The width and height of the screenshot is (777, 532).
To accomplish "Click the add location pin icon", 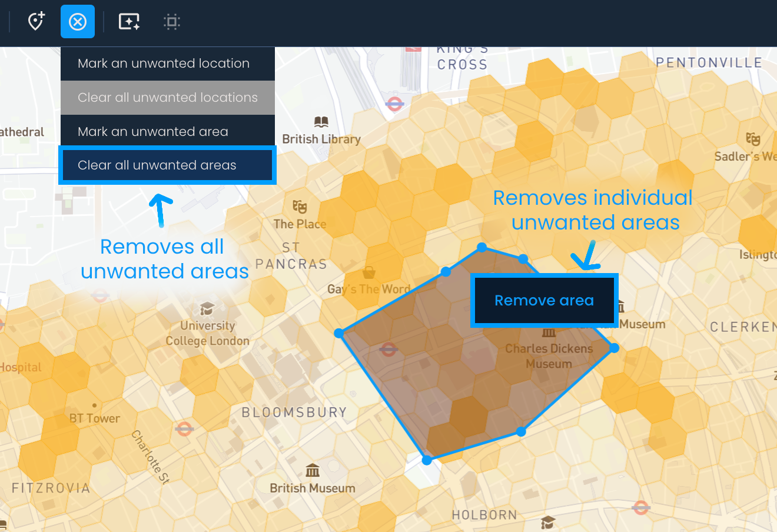I will click(36, 22).
